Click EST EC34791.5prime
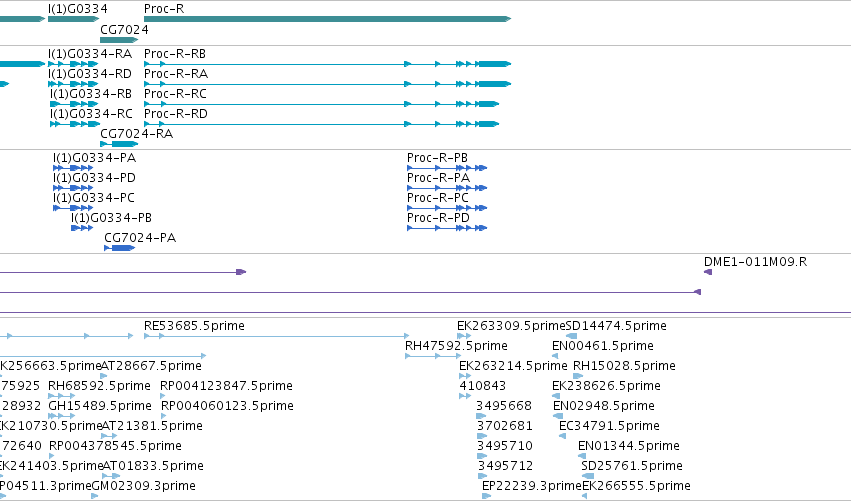This screenshot has height=501, width=851. click(x=563, y=437)
